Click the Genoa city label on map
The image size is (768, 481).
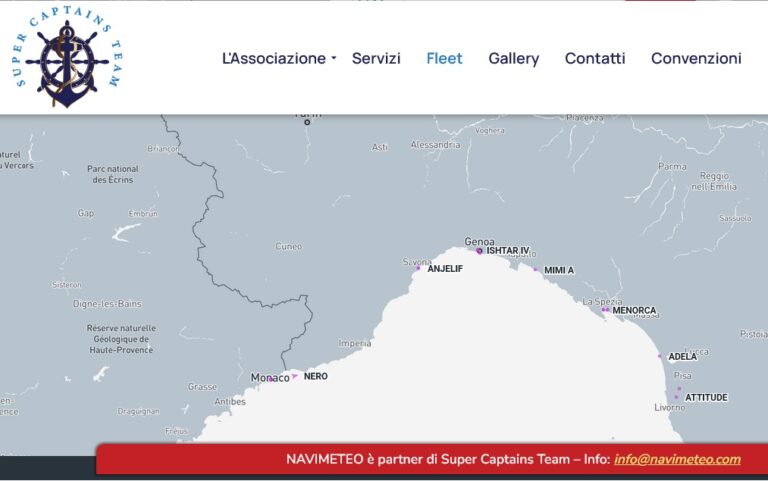pos(479,241)
